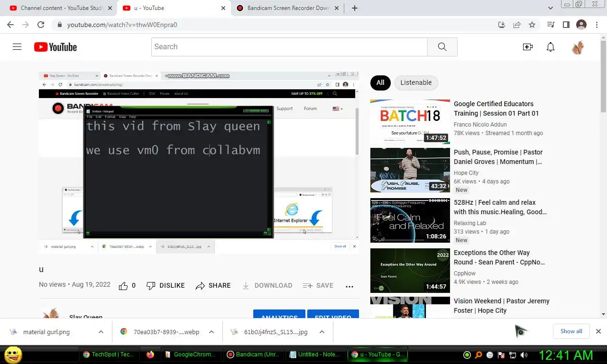Click the SHARE button

pyautogui.click(x=213, y=286)
